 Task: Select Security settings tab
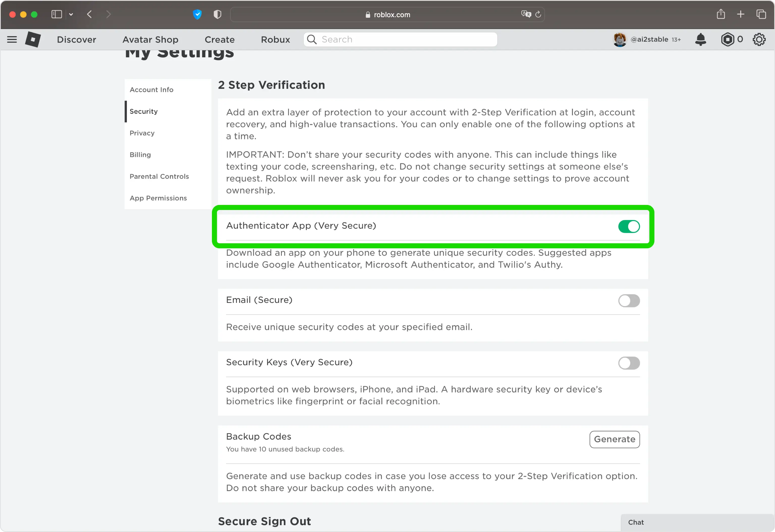pyautogui.click(x=144, y=111)
